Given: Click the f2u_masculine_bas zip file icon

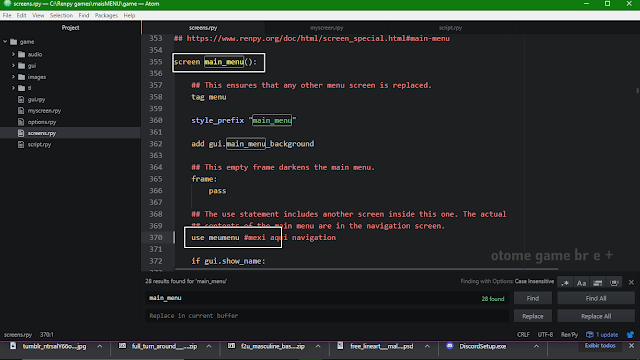Looking at the screenshot, I should coord(231,346).
